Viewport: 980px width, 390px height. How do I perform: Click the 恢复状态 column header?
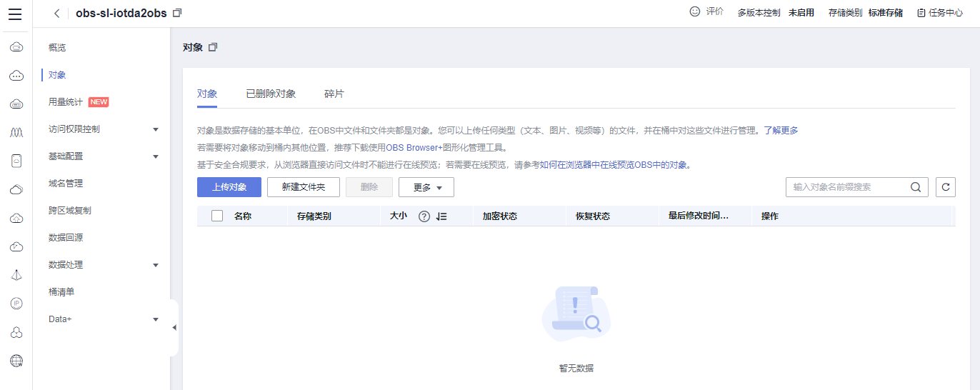(593, 216)
